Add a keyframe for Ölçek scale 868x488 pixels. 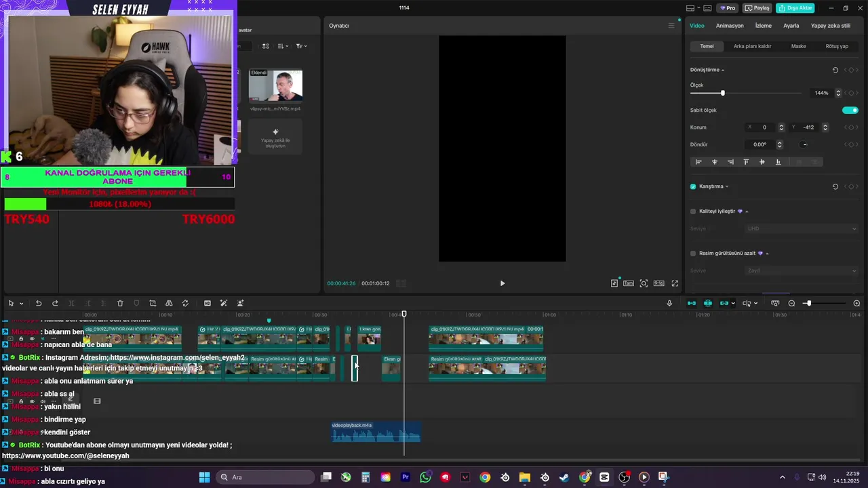coord(852,93)
